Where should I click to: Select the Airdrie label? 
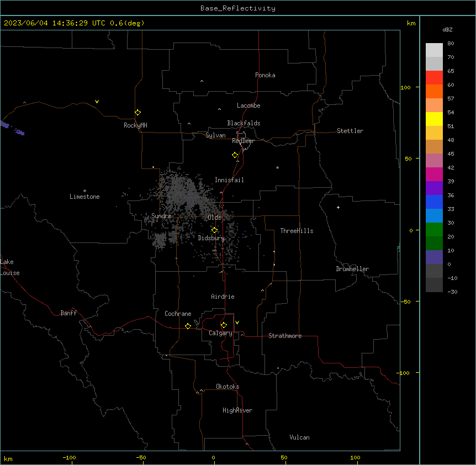223,297
